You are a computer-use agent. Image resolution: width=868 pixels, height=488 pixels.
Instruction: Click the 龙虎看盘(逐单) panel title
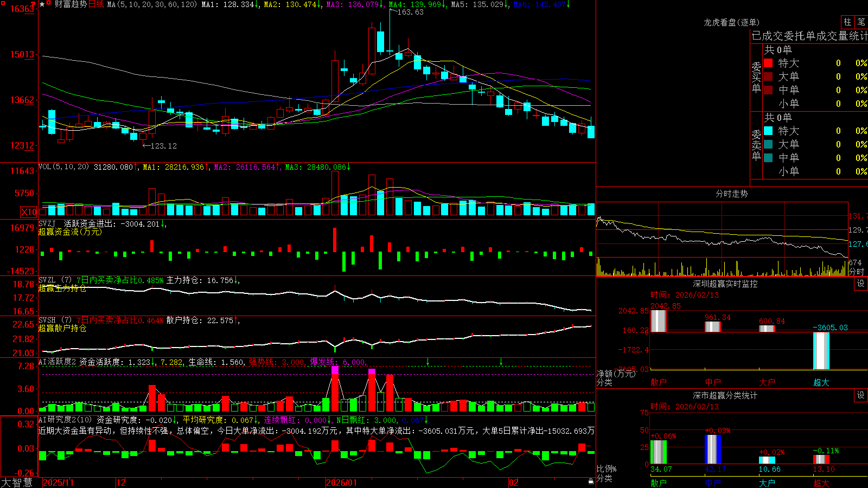(x=731, y=22)
